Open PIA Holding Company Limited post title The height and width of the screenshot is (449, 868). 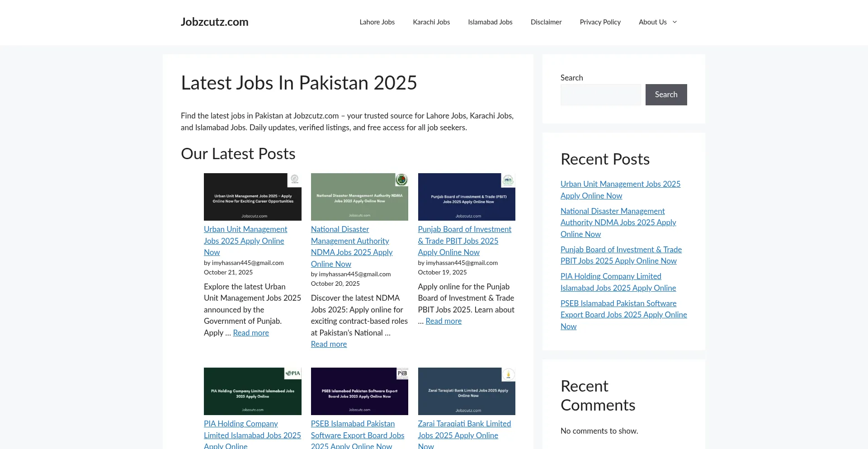point(252,435)
